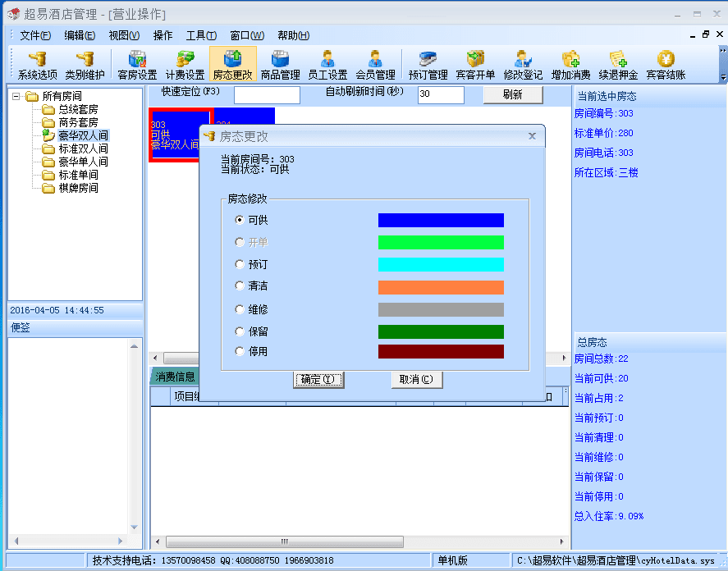Image resolution: width=728 pixels, height=571 pixels.
Task: Click the 类别维护 toolbar icon
Action: click(85, 65)
